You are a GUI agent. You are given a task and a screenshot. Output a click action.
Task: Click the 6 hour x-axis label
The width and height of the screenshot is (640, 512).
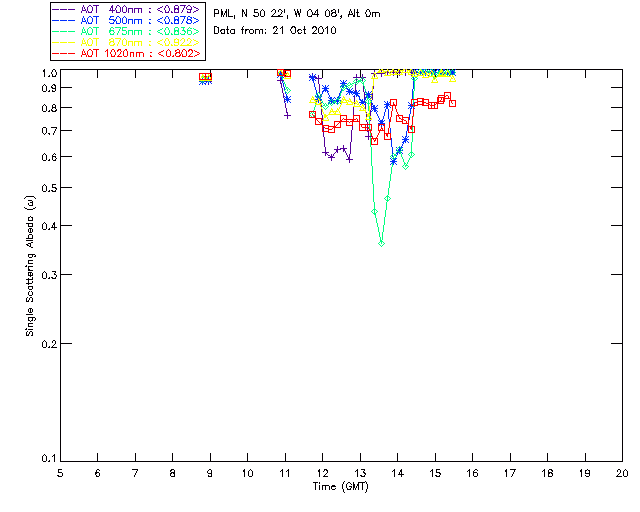point(98,473)
